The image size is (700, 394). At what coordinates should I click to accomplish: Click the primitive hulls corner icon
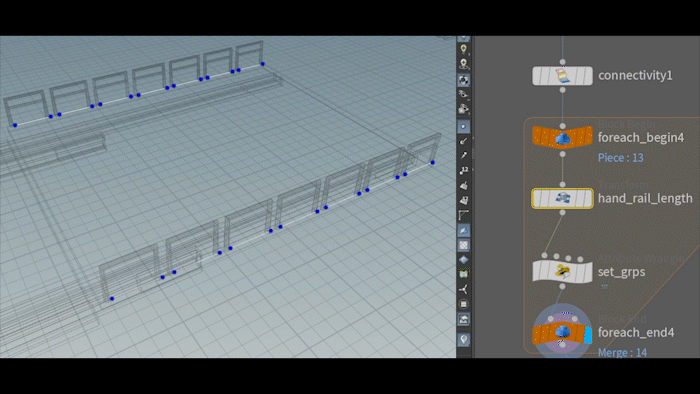coord(463,215)
